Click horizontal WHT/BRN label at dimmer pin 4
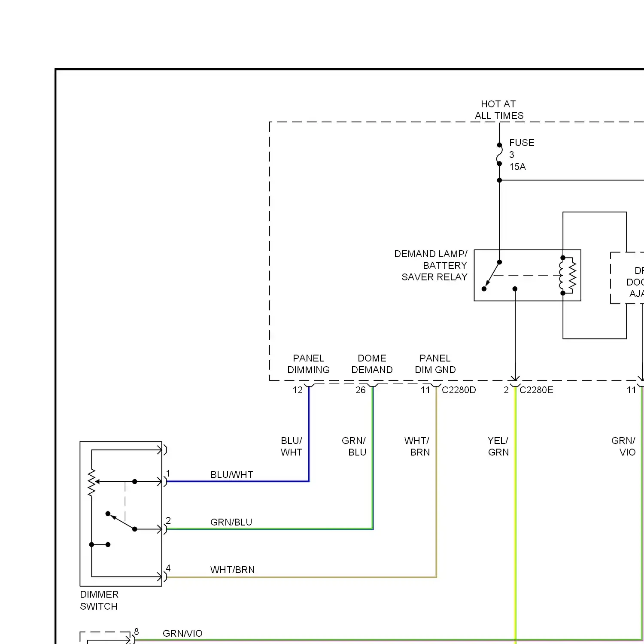The height and width of the screenshot is (644, 644). click(232, 570)
